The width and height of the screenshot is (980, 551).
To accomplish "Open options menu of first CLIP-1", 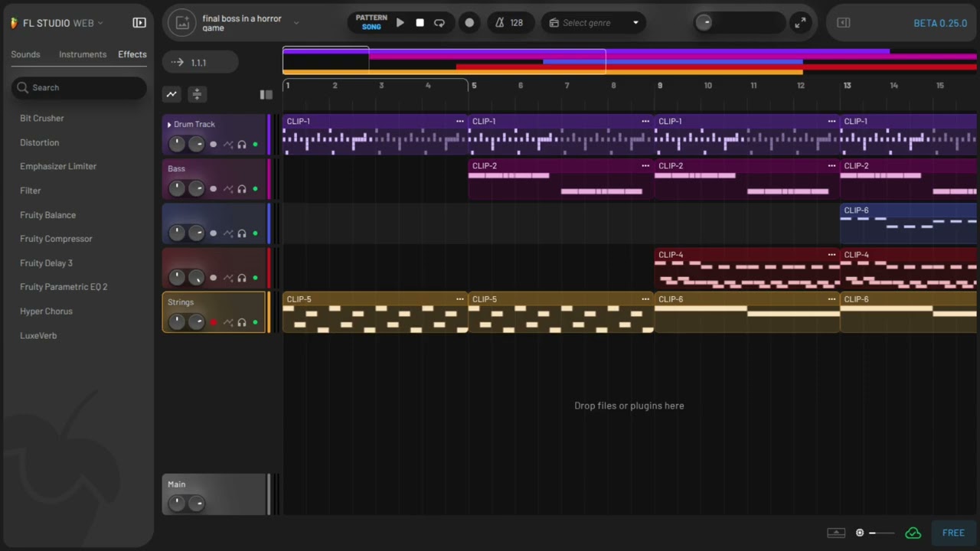I will pos(460,121).
